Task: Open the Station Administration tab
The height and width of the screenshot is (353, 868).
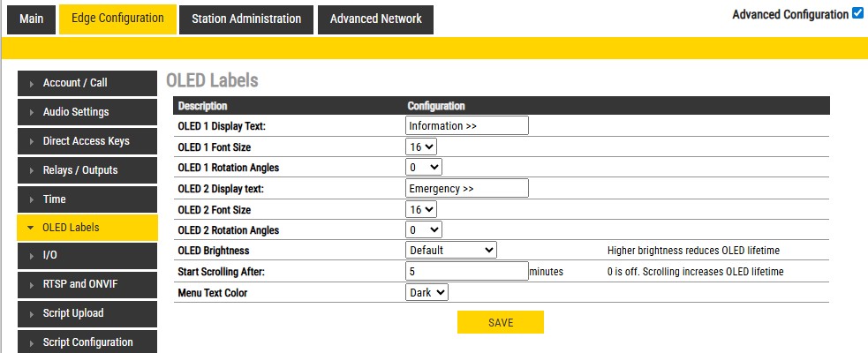Action: (x=245, y=19)
